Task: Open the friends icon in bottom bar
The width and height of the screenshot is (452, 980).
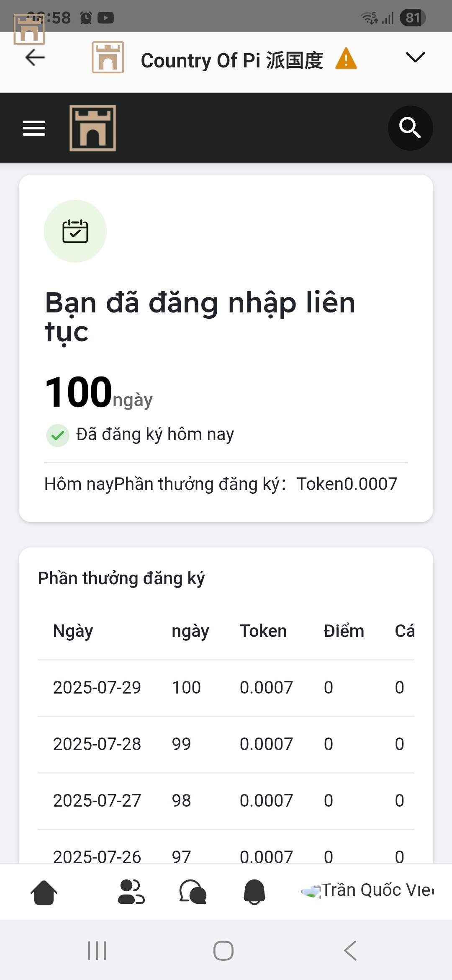Action: (x=131, y=892)
